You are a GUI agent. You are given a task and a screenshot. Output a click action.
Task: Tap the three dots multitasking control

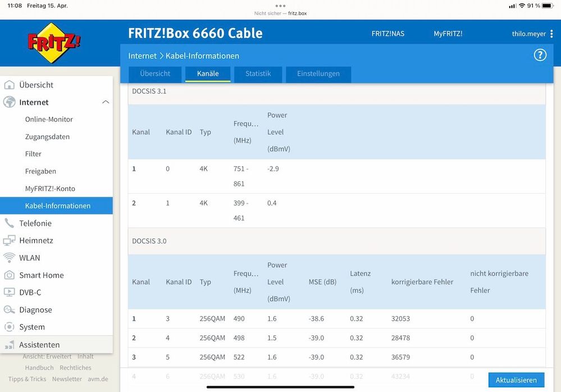pos(281,6)
